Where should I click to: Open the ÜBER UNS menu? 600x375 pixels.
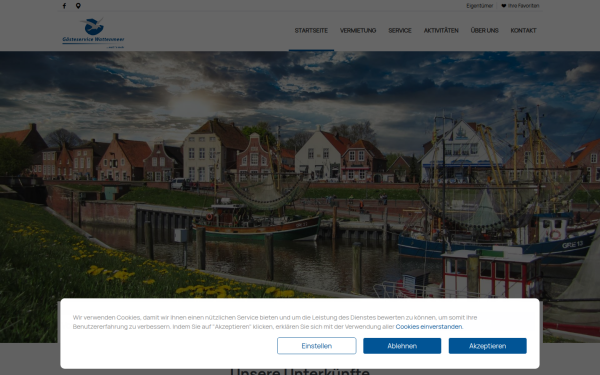pos(484,31)
